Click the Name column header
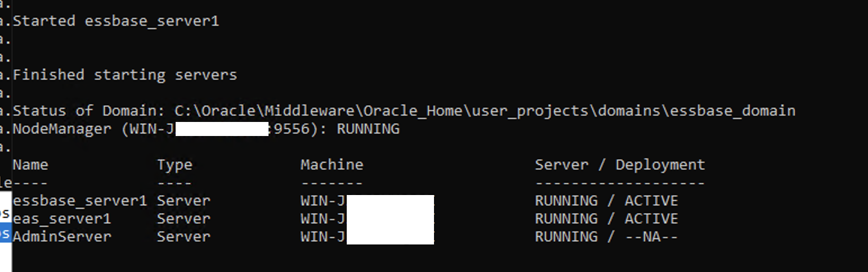868x272 pixels. click(x=30, y=165)
